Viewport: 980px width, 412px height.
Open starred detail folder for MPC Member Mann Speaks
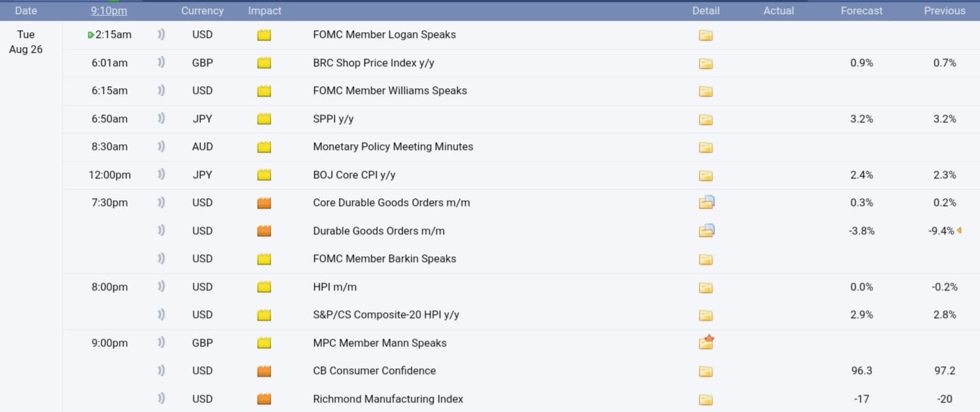click(x=706, y=342)
